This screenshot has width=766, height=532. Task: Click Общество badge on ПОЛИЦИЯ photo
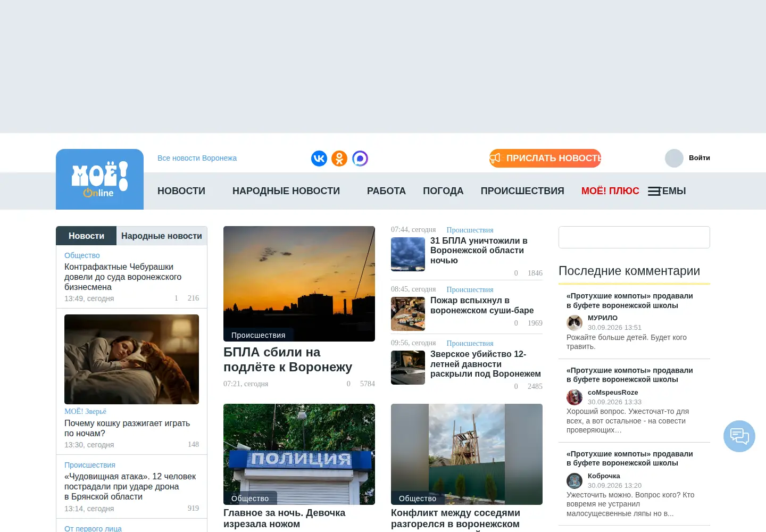(250, 498)
